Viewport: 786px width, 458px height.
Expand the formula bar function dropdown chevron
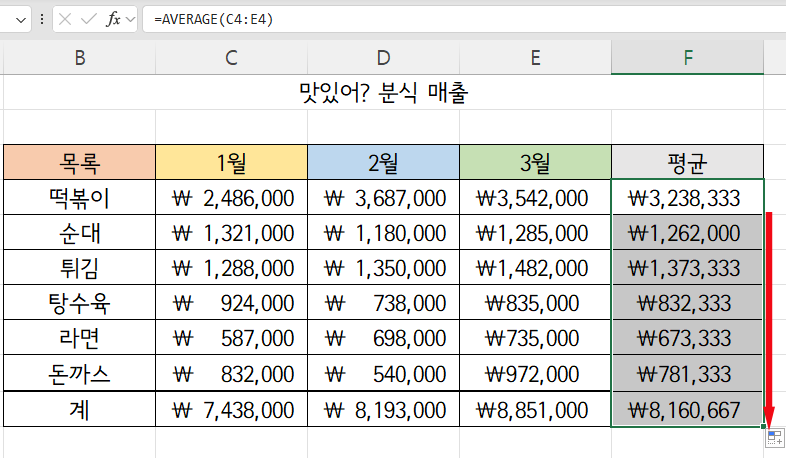coord(130,20)
